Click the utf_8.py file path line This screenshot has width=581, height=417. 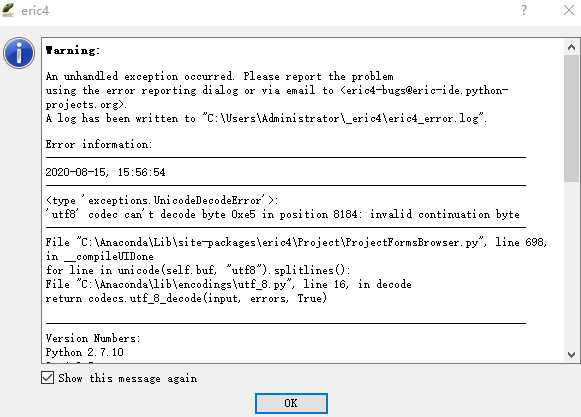[x=228, y=284]
